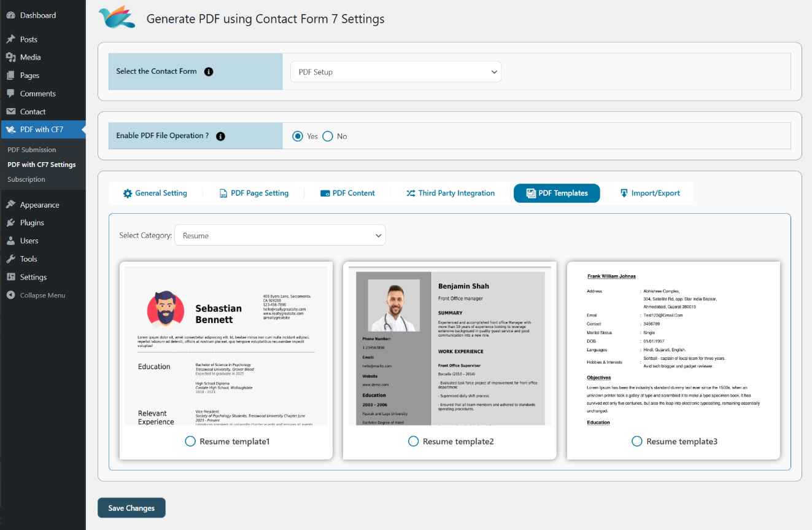Open the contact form dropdown showing PDF Setup
This screenshot has width=812, height=530.
point(395,71)
